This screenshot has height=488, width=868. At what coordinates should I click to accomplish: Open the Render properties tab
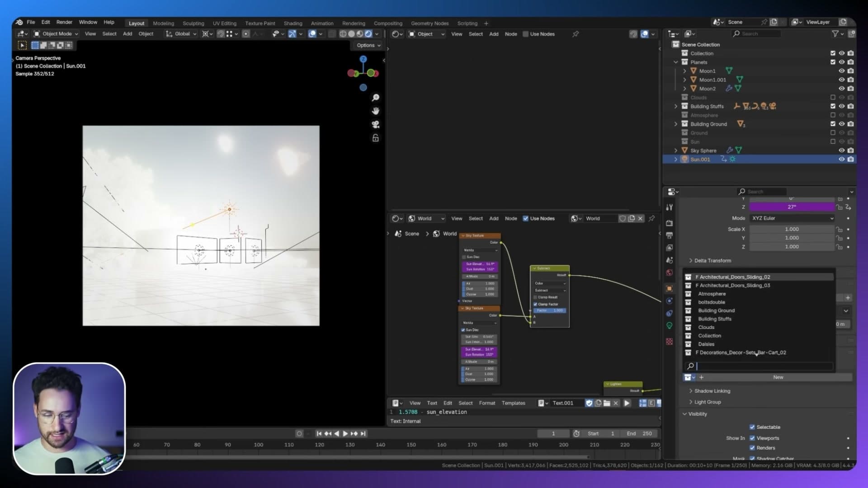[x=670, y=223]
